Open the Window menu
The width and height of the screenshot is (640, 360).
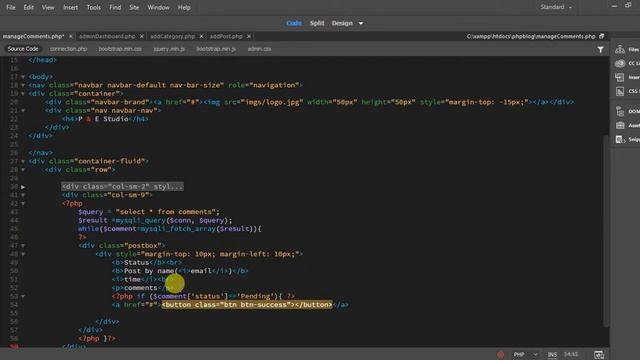pyautogui.click(x=158, y=7)
